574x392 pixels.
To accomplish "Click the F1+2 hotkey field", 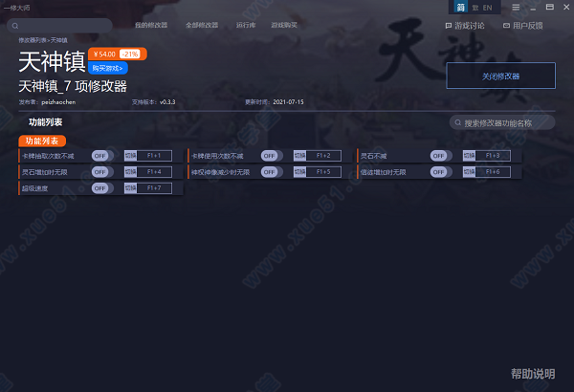I will pyautogui.click(x=323, y=156).
